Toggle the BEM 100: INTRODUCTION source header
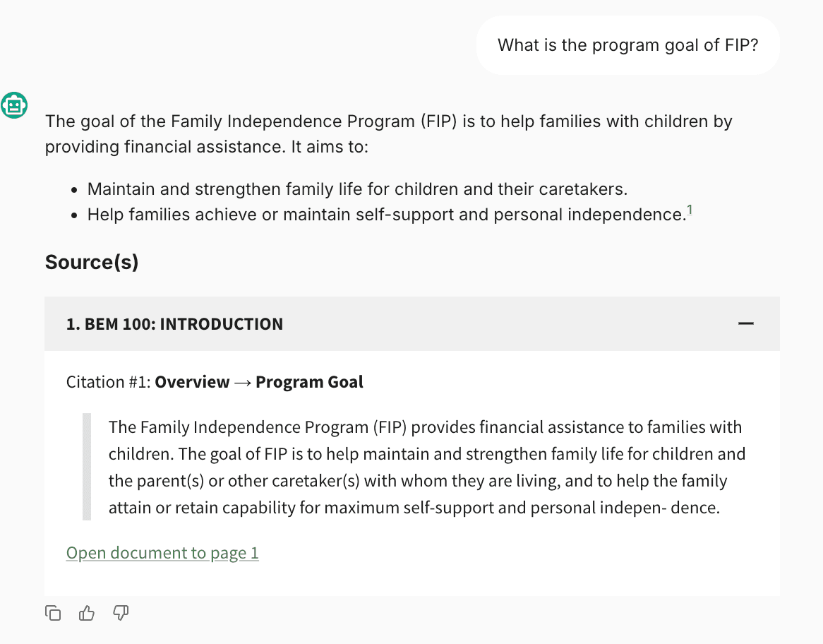This screenshot has width=823, height=644. pyautogui.click(x=174, y=324)
